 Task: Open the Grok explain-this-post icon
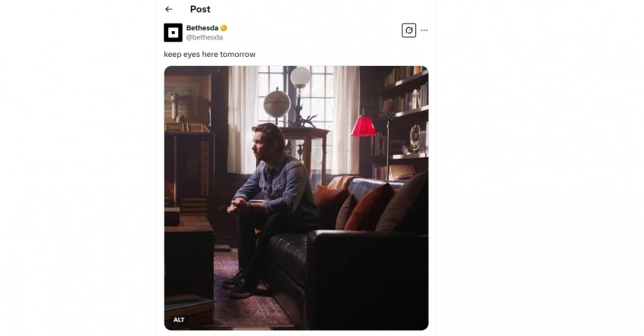pos(408,30)
